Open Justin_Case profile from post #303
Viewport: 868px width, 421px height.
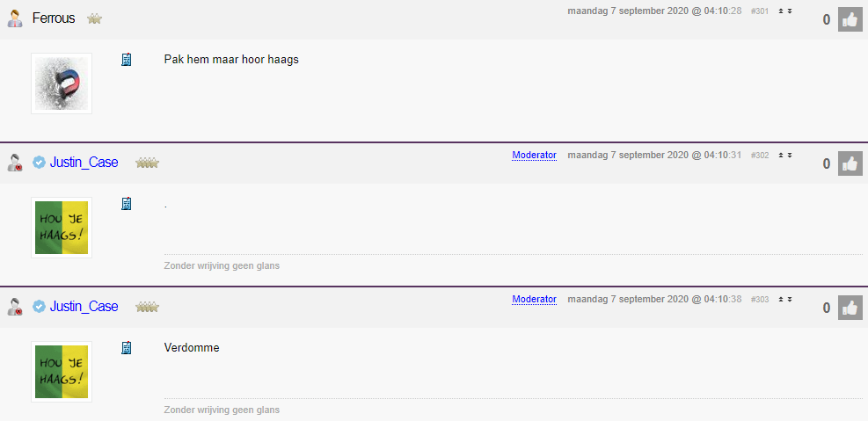[84, 307]
